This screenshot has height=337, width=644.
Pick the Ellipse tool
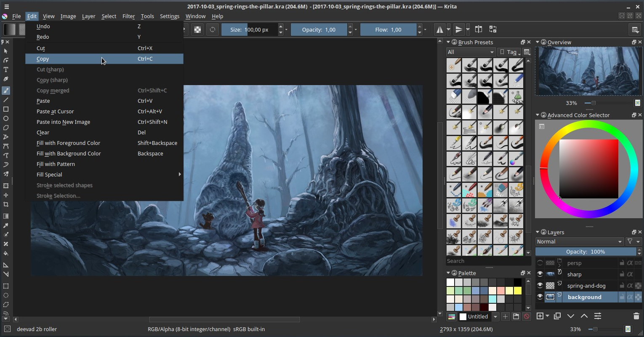(6, 119)
